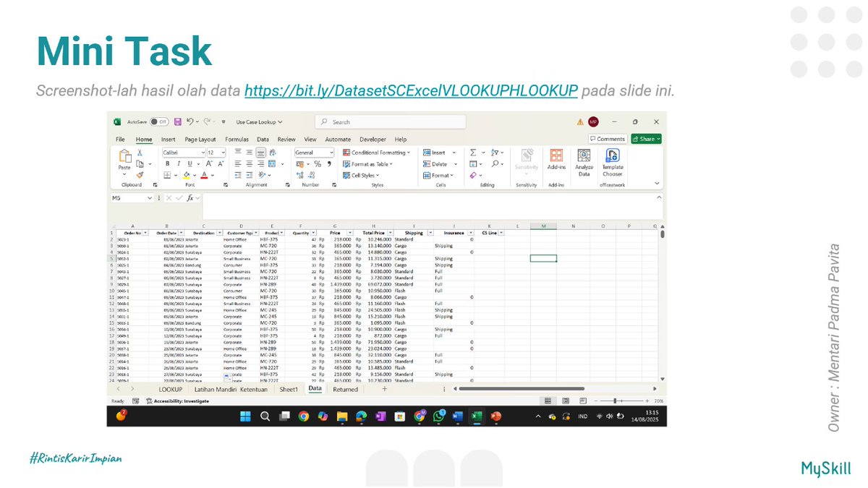Click the Comma Style icon

click(328, 164)
